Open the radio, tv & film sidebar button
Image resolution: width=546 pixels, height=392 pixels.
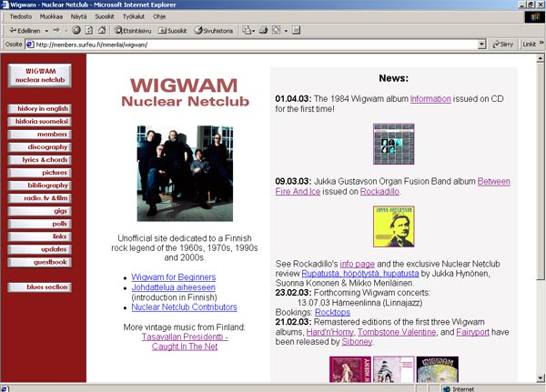pos(40,198)
